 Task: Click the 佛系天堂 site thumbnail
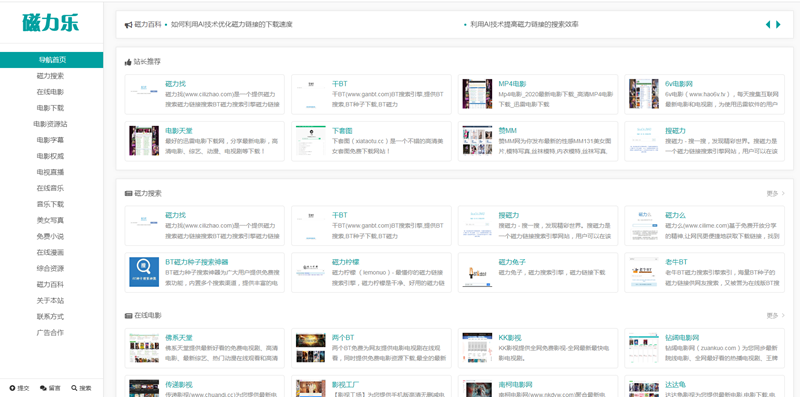pos(144,348)
